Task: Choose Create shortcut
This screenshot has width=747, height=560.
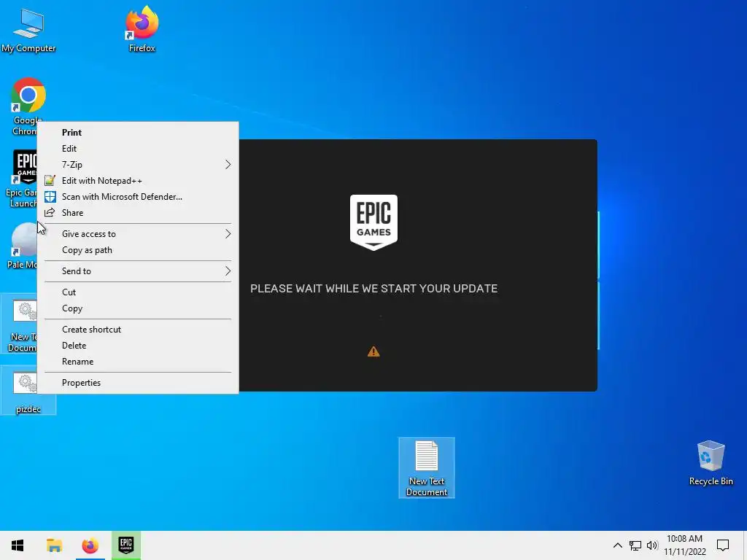Action: 138,330
